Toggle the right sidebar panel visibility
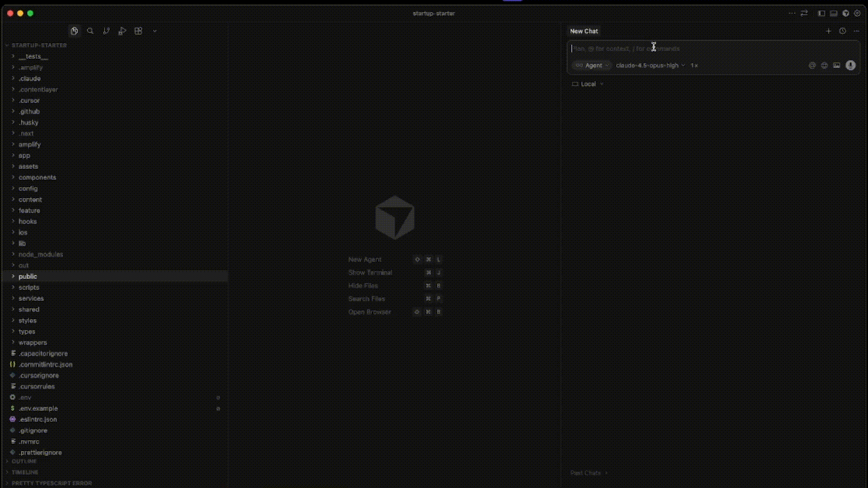Viewport: 868px width, 488px height. (x=846, y=13)
